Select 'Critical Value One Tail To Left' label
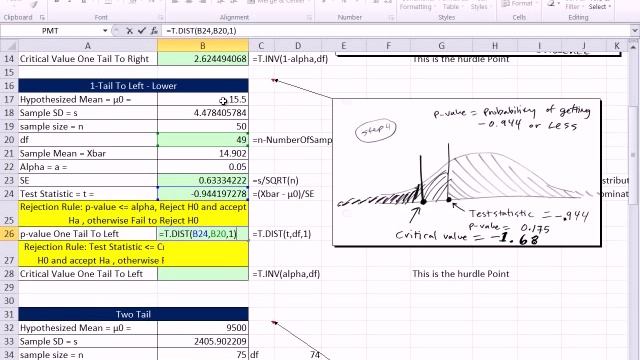 click(x=88, y=274)
